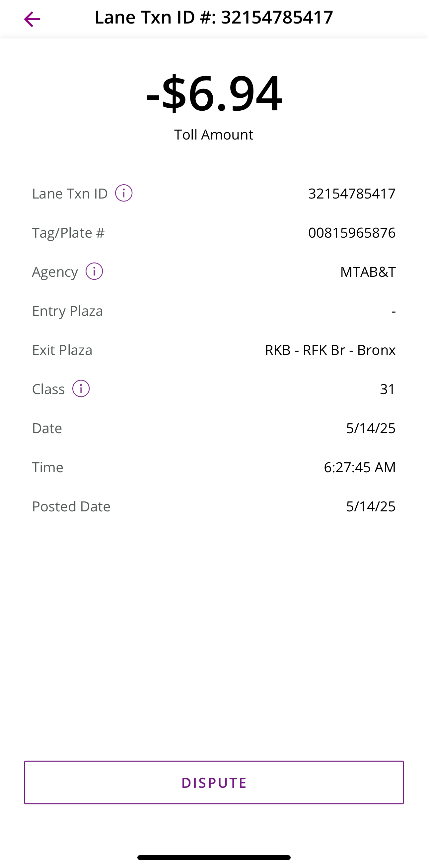Tap the Entry Plaza label

click(67, 311)
